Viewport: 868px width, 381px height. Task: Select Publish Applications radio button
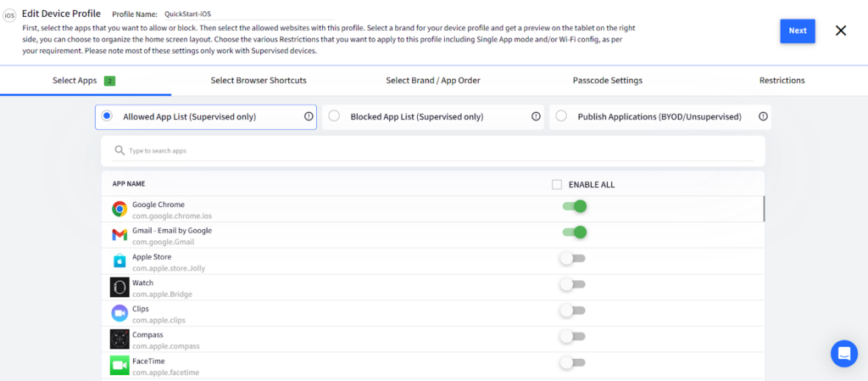[x=562, y=116]
